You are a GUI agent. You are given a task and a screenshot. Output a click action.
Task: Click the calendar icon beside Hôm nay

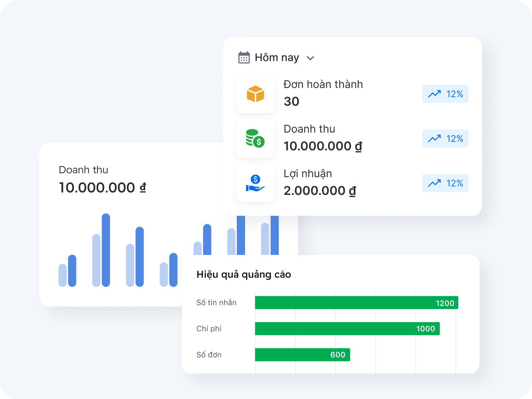[x=244, y=58]
